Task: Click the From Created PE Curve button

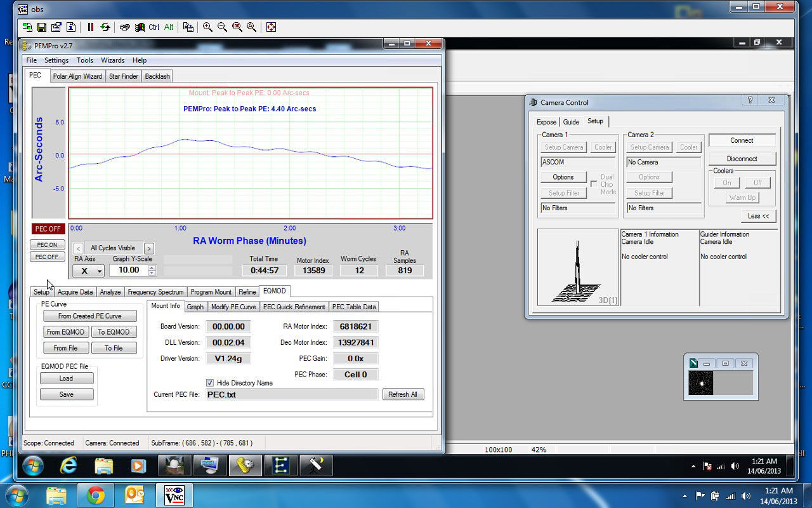Action: [x=90, y=316]
